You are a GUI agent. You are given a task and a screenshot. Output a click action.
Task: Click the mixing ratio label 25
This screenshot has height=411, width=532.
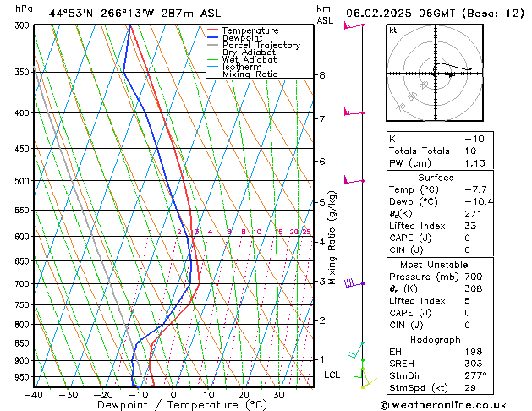tap(306, 232)
